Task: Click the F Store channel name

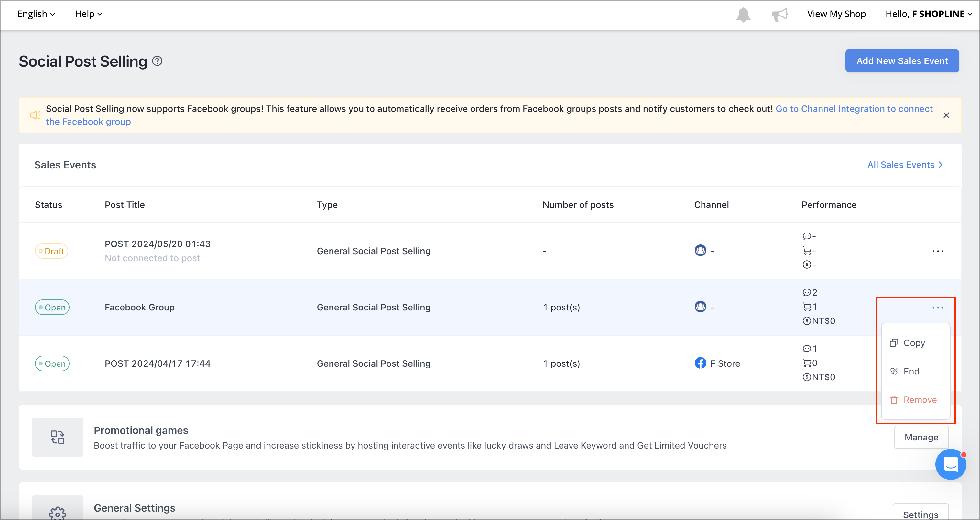Action: 725,364
